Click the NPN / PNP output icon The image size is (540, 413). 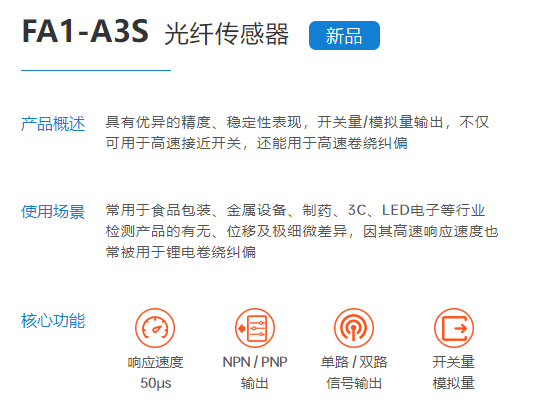tap(255, 328)
